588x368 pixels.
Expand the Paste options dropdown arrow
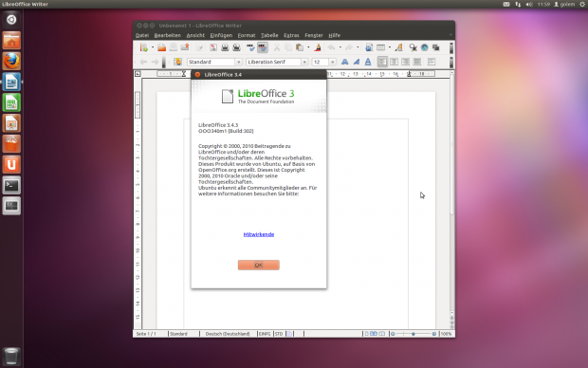tap(308, 47)
